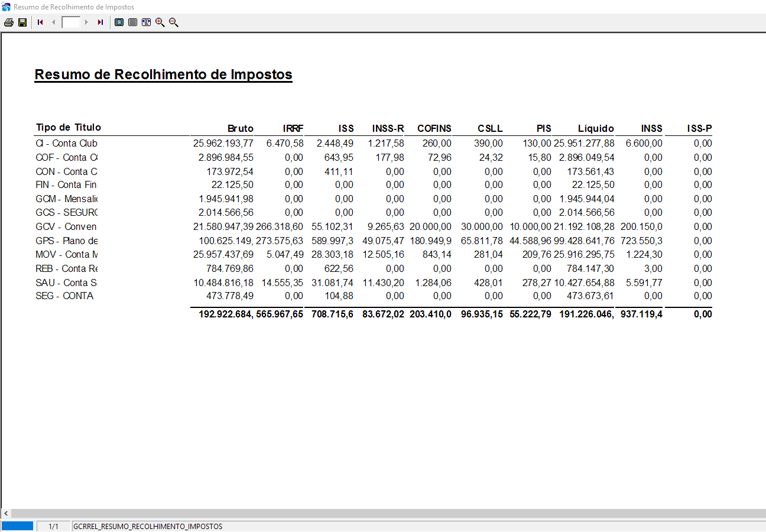Click the 'COFINS' column header

pyautogui.click(x=434, y=128)
